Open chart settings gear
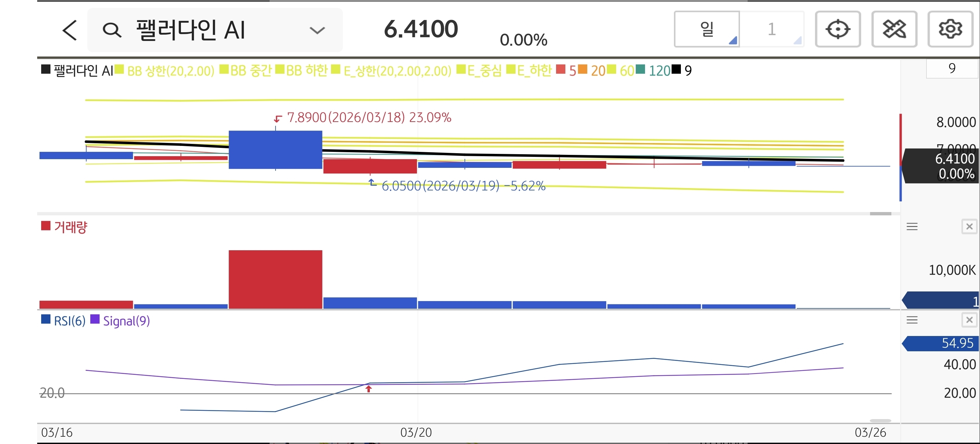The image size is (980, 444). click(x=950, y=29)
